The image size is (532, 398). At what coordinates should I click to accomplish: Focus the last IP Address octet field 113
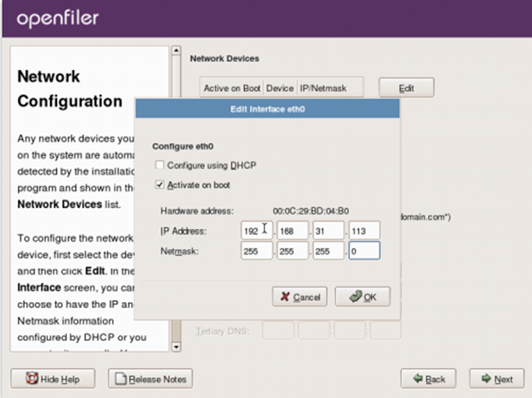click(364, 231)
